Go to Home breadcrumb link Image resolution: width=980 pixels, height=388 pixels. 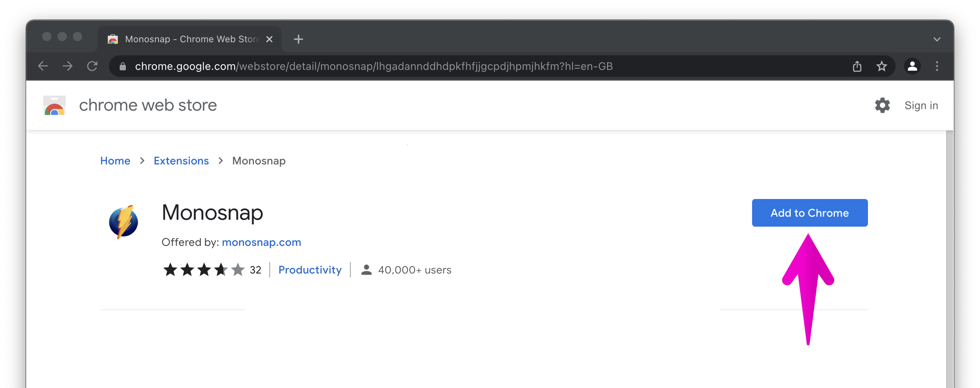[x=115, y=161]
